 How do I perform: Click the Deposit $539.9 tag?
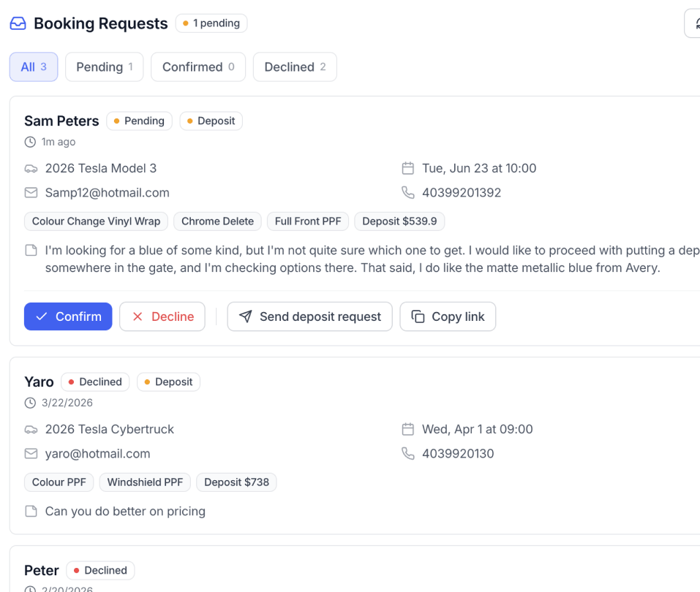[399, 221]
